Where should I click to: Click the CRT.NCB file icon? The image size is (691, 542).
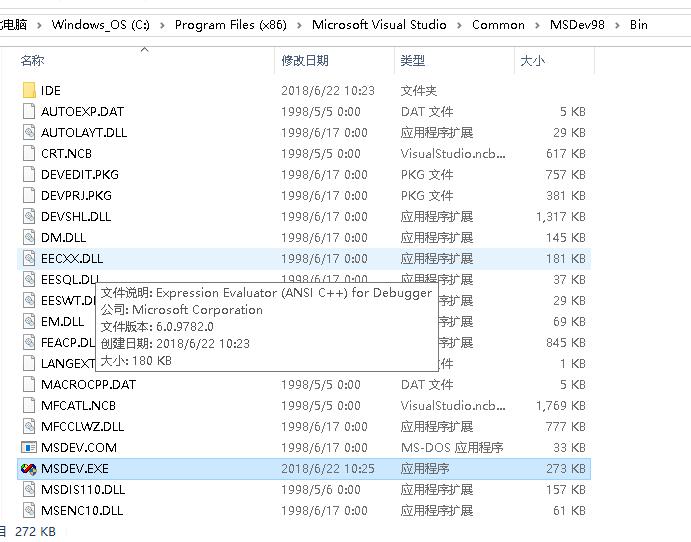pos(28,153)
